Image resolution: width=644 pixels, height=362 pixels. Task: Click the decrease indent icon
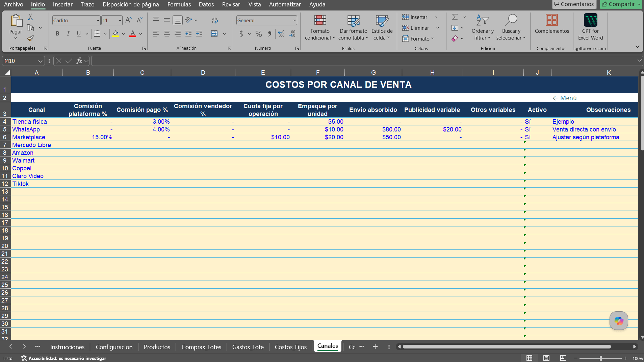pyautogui.click(x=188, y=34)
